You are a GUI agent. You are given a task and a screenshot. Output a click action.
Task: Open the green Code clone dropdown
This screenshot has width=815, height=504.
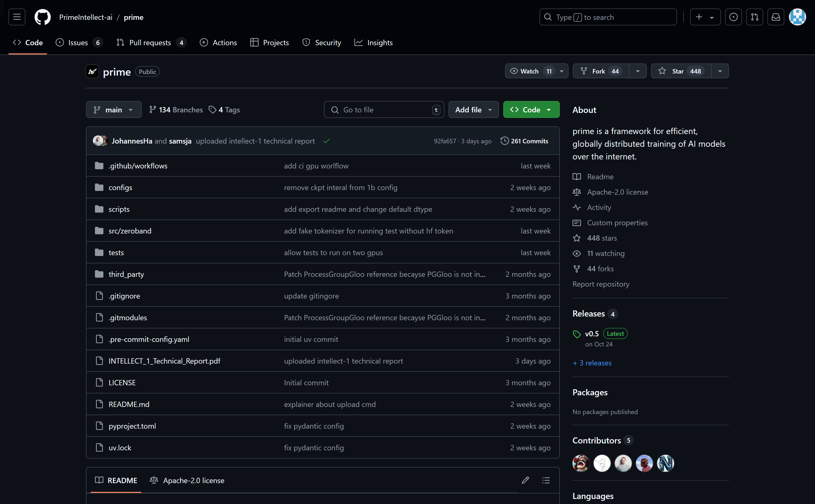(x=531, y=110)
